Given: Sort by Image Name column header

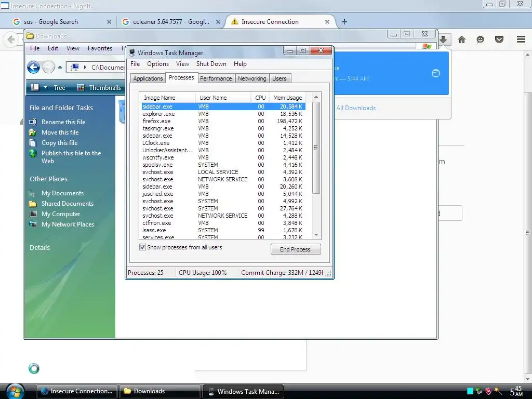Looking at the screenshot, I should 167,97.
